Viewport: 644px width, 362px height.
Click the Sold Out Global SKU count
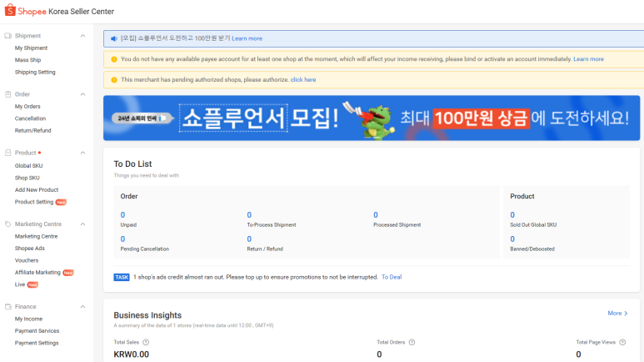[512, 214]
